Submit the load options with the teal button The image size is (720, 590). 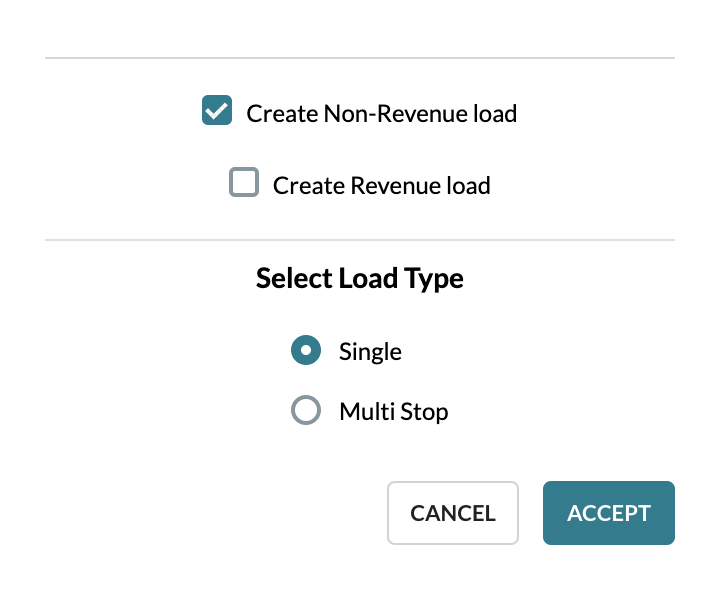pyautogui.click(x=609, y=513)
